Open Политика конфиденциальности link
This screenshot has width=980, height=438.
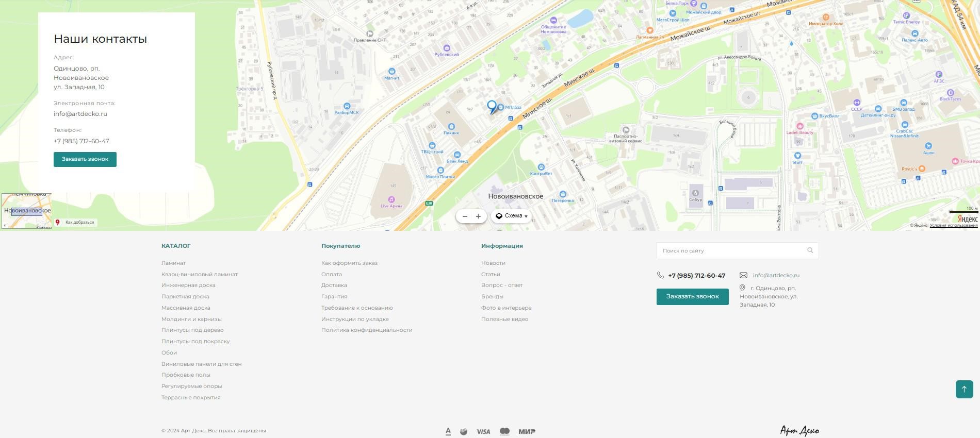pyautogui.click(x=366, y=330)
